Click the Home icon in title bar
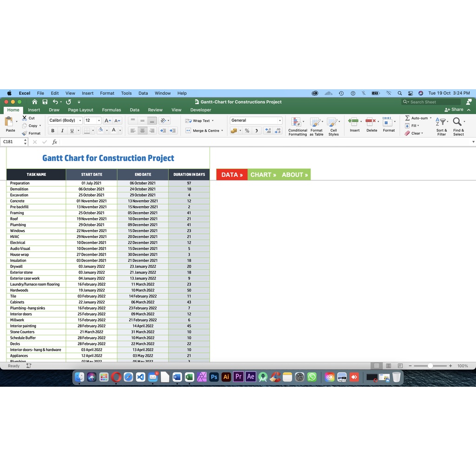 coord(34,102)
